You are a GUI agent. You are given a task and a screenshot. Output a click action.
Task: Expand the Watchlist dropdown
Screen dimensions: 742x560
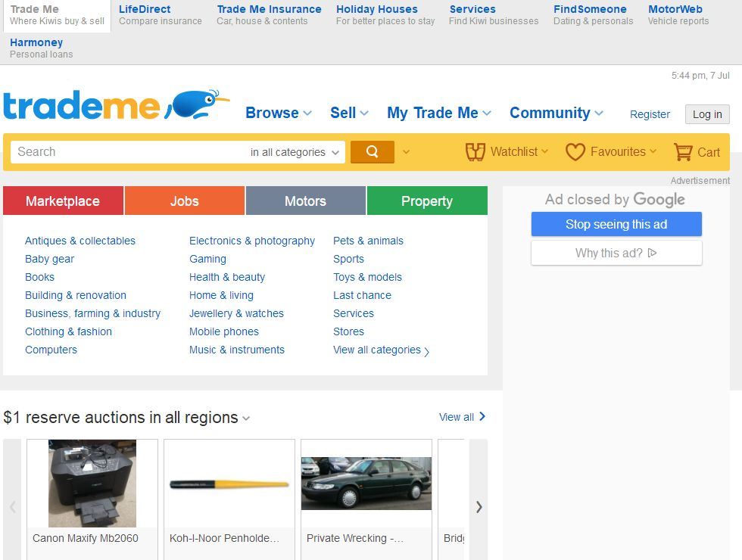(544, 151)
